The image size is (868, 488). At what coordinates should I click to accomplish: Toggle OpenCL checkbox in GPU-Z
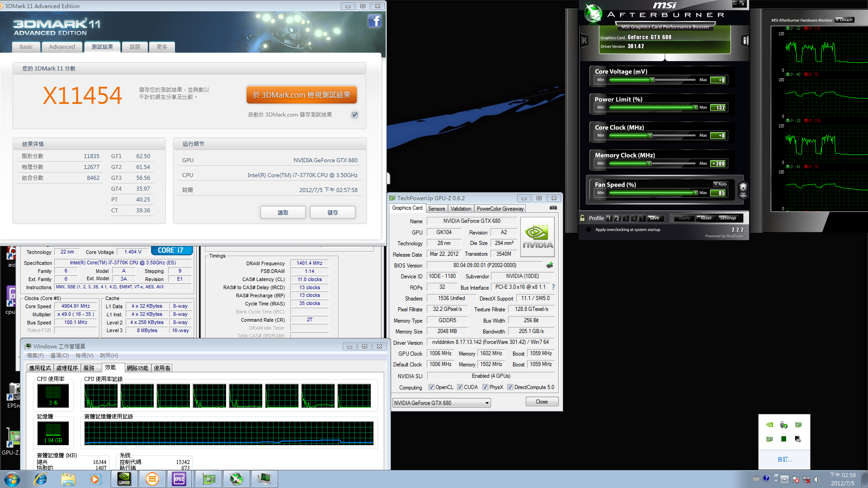click(x=431, y=387)
